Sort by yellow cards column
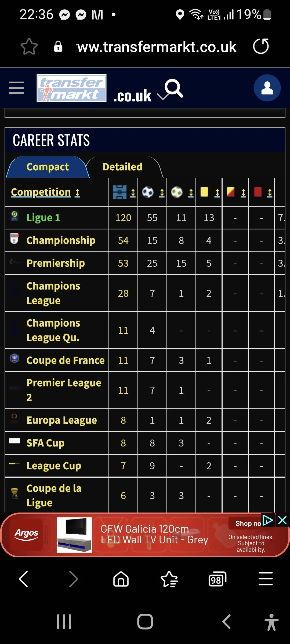 point(217,193)
